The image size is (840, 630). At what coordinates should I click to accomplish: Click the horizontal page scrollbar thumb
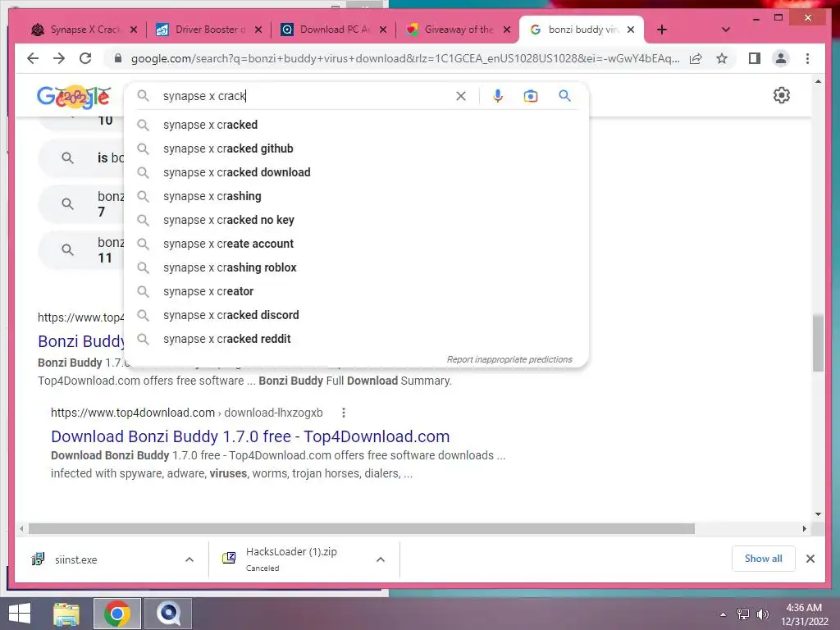click(362, 529)
